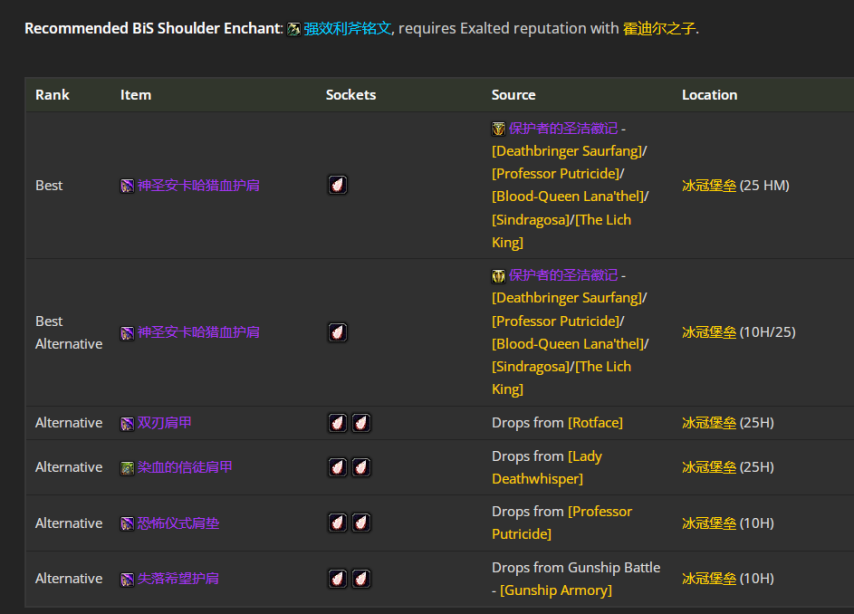The image size is (854, 614).
Task: Click the first gem socket in 双刃肩甲 row
Action: (338, 423)
